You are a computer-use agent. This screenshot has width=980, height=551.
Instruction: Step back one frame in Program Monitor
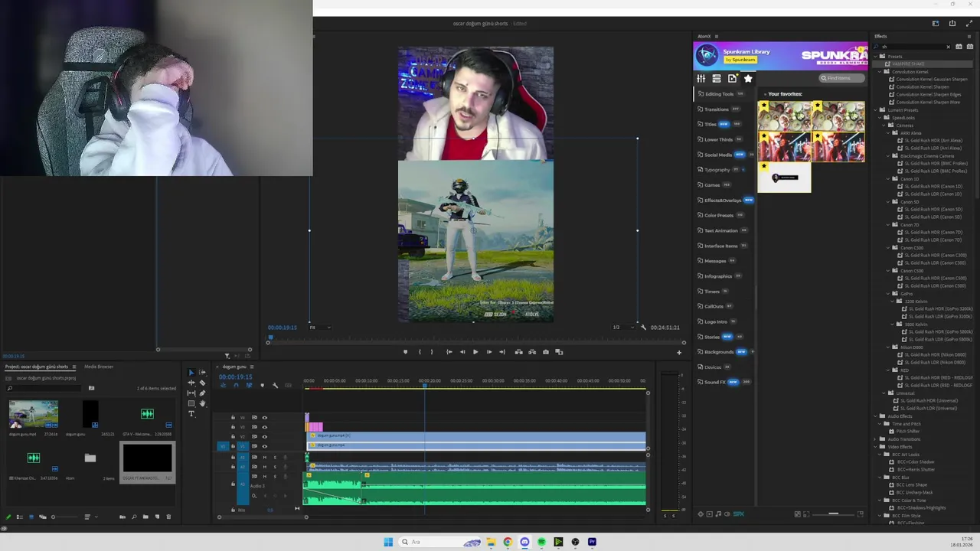462,352
